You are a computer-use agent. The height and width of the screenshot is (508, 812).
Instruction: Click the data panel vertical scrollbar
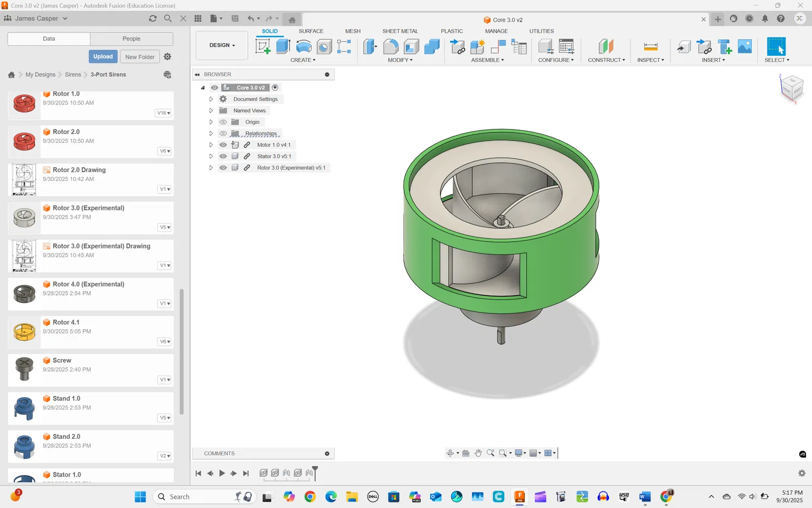pyautogui.click(x=182, y=351)
